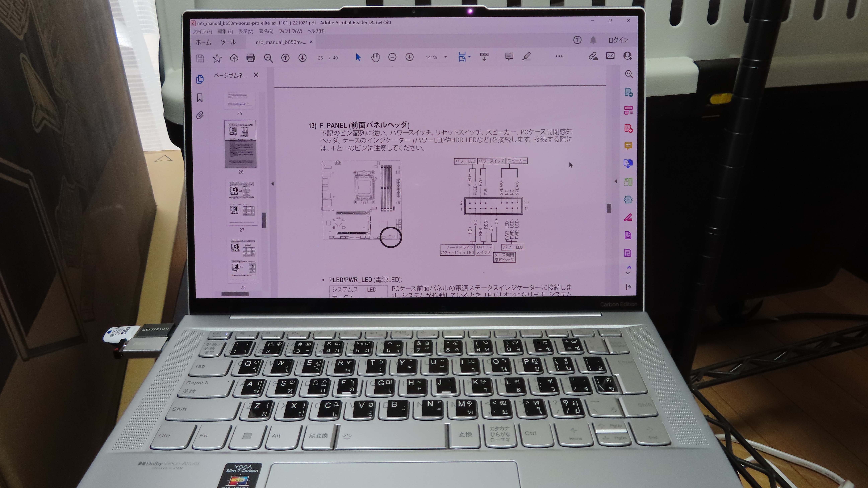Select the page 27 thumbnail

(x=242, y=202)
